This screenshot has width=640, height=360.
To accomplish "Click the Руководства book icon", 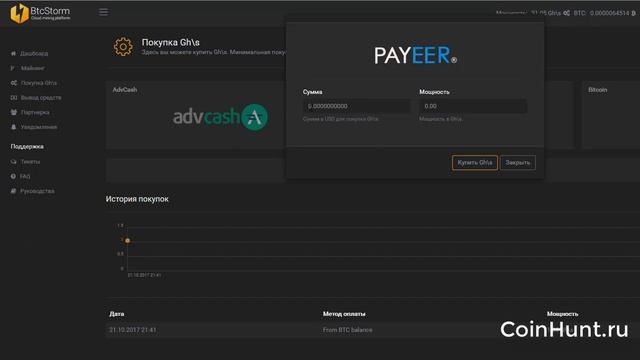I will tap(13, 191).
